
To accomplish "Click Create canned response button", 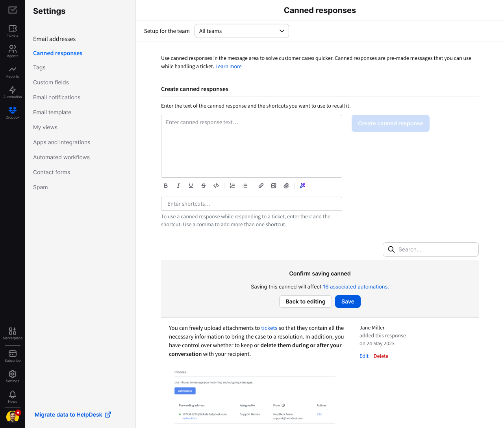I will click(x=391, y=123).
